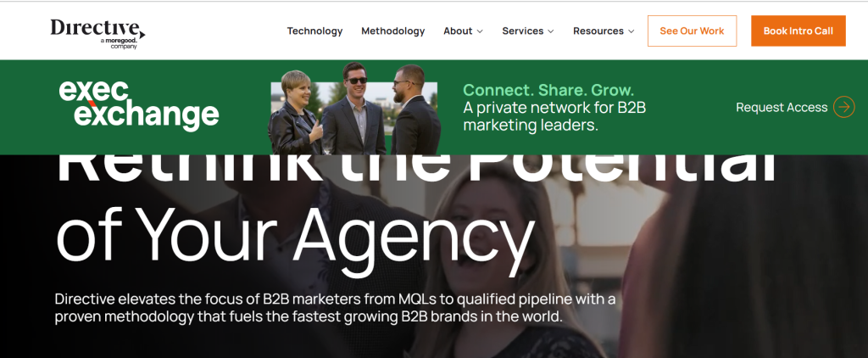Expand the Services dropdown chevron
The height and width of the screenshot is (358, 868).
pos(551,31)
